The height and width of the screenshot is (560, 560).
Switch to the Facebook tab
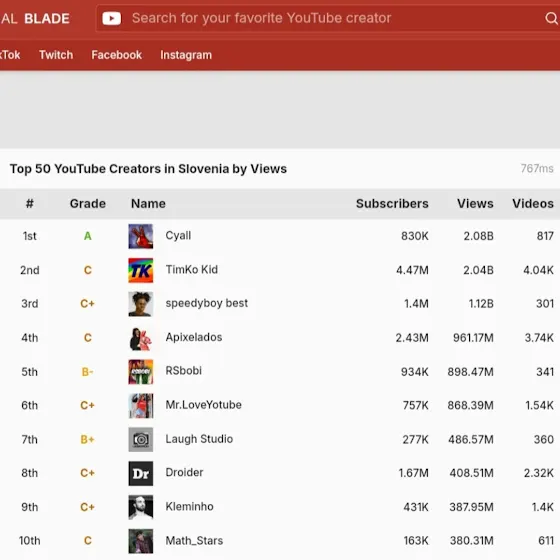(x=116, y=55)
